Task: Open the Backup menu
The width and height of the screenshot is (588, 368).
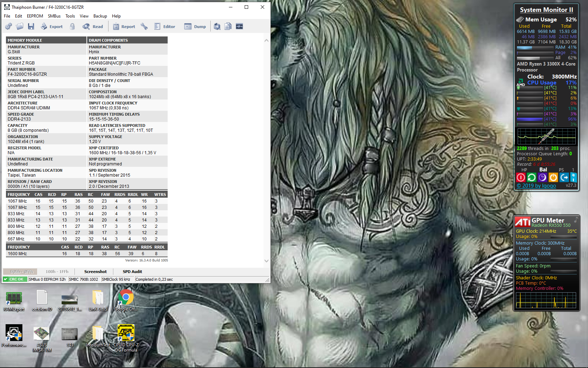Action: tap(100, 16)
